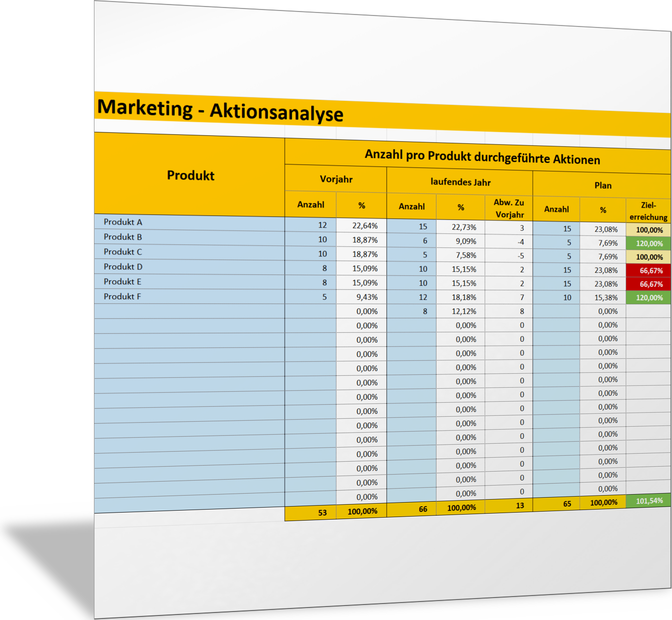
Task: Select the Produkt D row label
Action: coord(123,267)
